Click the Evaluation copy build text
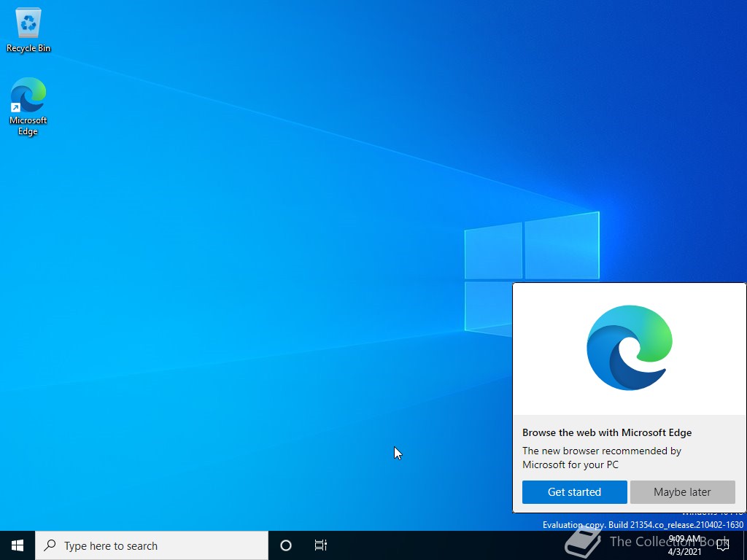Image resolution: width=747 pixels, height=560 pixels. (x=643, y=525)
